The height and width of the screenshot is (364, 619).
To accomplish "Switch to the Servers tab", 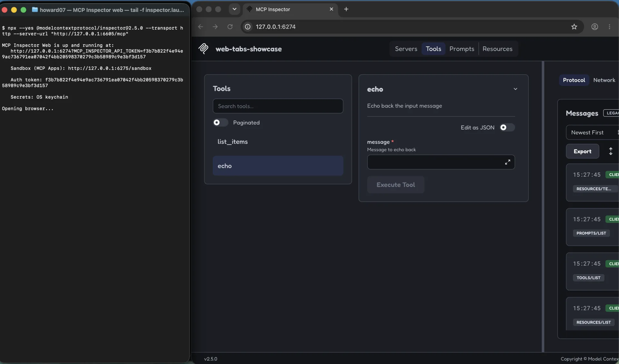I will pyautogui.click(x=406, y=49).
